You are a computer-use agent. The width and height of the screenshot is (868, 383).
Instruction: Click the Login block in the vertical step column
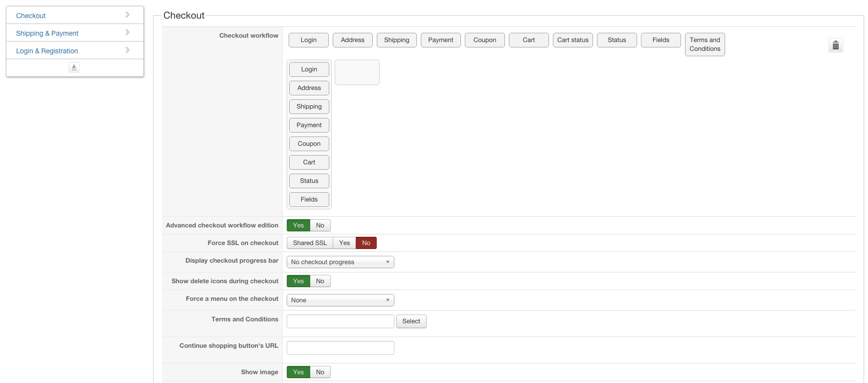pyautogui.click(x=309, y=69)
